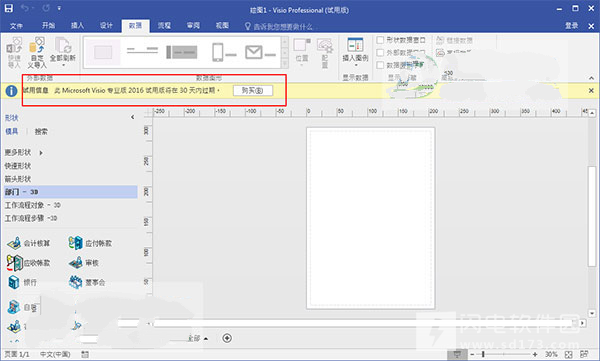This screenshot has width=600, height=361.
Task: Click 登录 to sign in
Action: 571,26
